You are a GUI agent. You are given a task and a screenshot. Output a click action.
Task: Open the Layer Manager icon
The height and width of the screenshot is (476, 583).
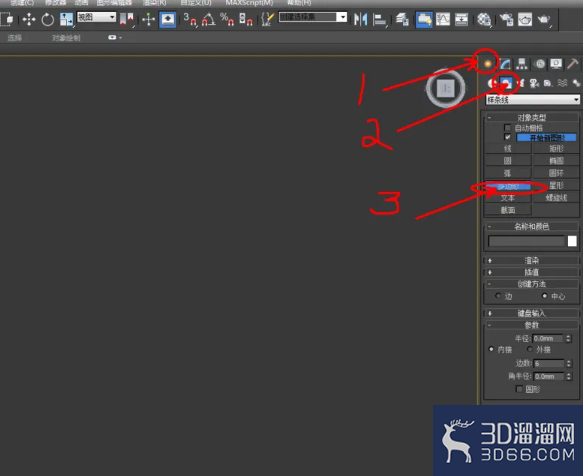tap(402, 19)
